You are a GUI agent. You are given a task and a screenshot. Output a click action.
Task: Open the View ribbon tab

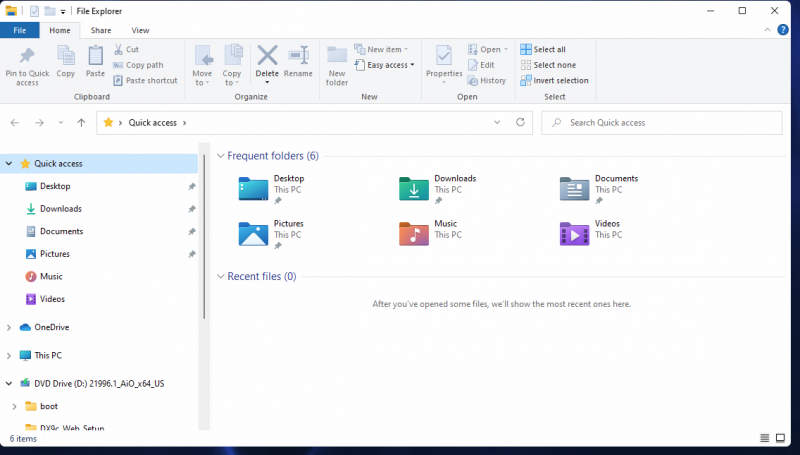(140, 31)
